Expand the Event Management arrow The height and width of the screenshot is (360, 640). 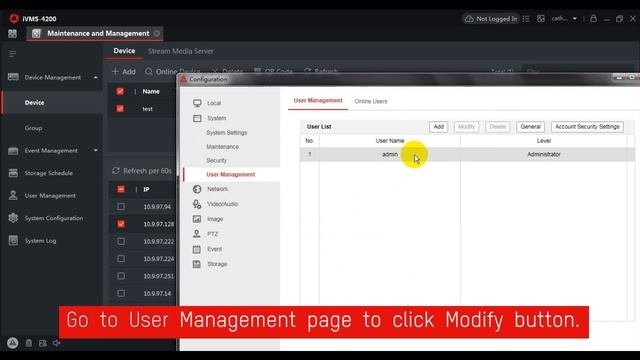tap(96, 151)
